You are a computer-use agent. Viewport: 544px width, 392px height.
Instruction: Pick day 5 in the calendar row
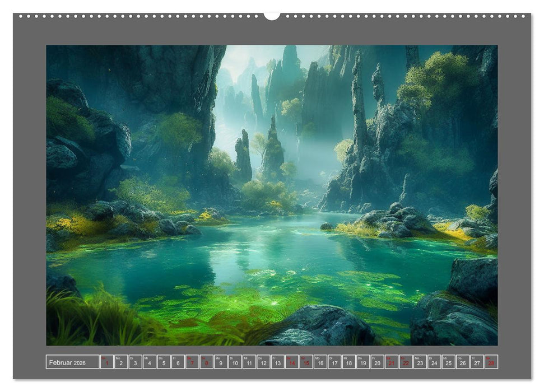click(x=164, y=362)
